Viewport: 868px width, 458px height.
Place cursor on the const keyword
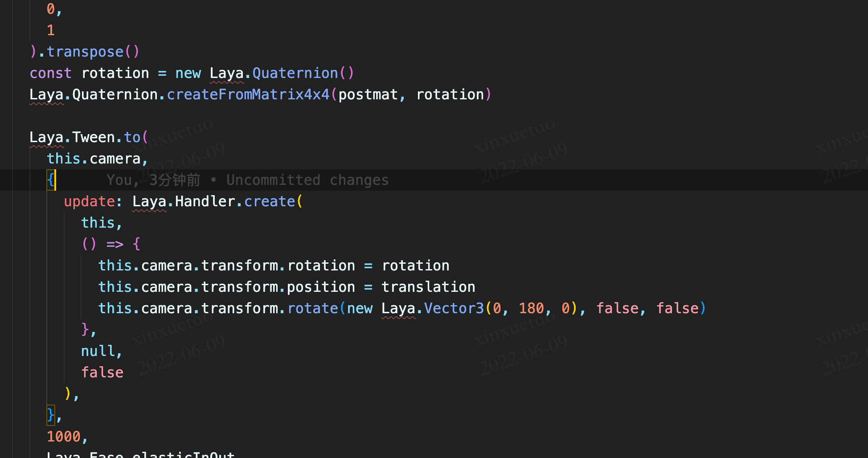(x=50, y=73)
